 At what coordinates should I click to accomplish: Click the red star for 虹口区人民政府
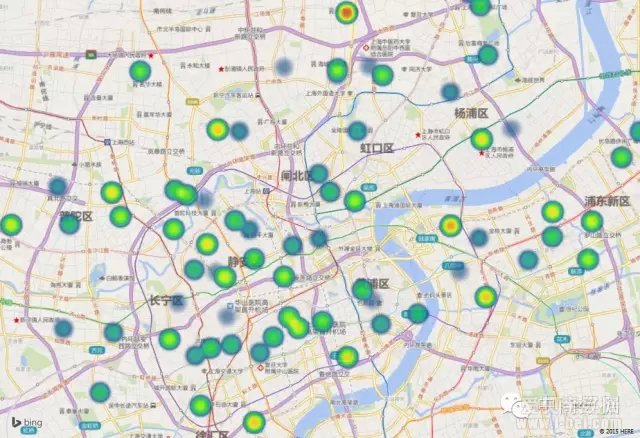coord(418,135)
